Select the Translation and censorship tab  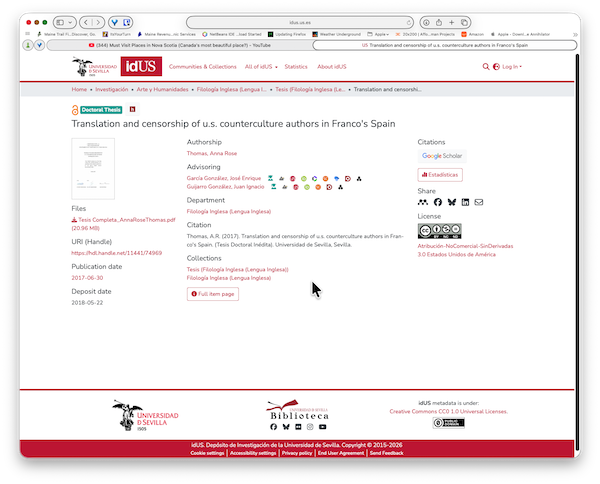point(445,45)
